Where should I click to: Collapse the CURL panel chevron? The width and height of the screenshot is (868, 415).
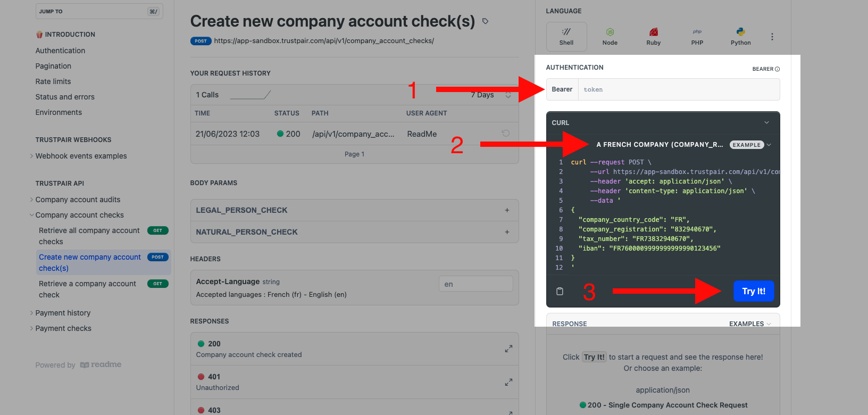point(766,122)
